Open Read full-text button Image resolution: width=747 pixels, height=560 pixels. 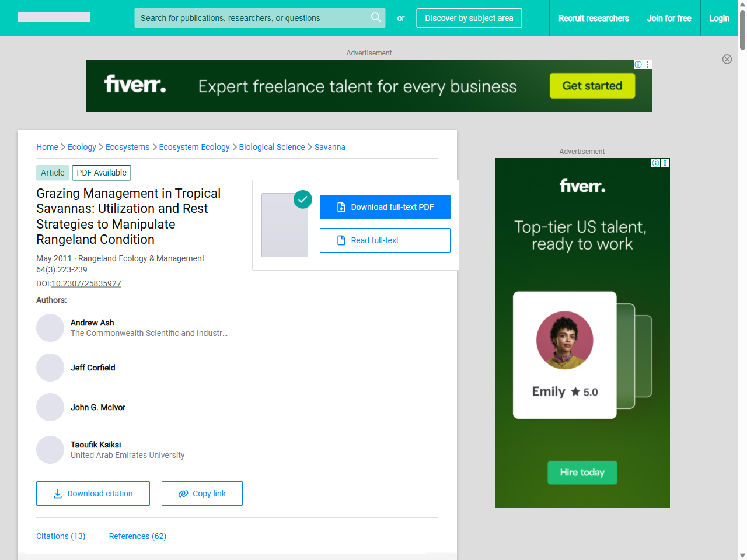(385, 240)
